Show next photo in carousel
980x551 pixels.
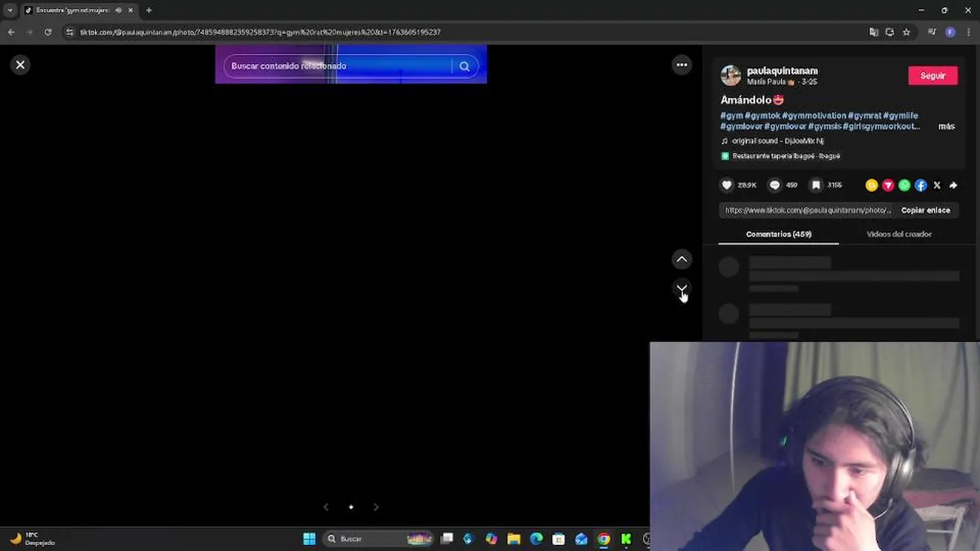pos(376,507)
